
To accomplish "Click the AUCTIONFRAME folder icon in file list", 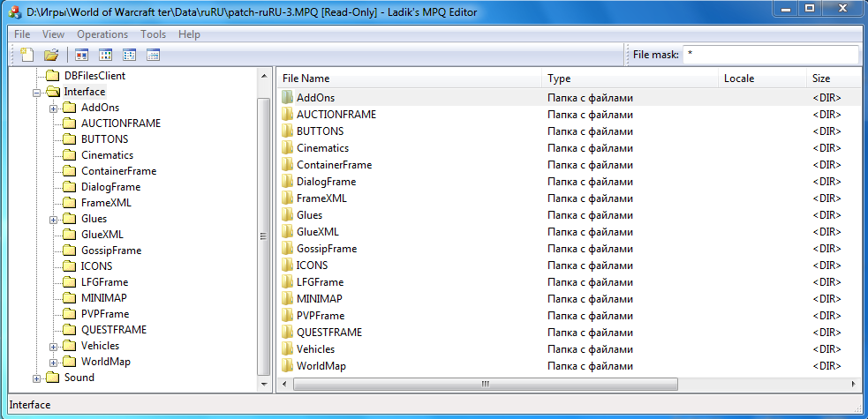I will [x=287, y=115].
